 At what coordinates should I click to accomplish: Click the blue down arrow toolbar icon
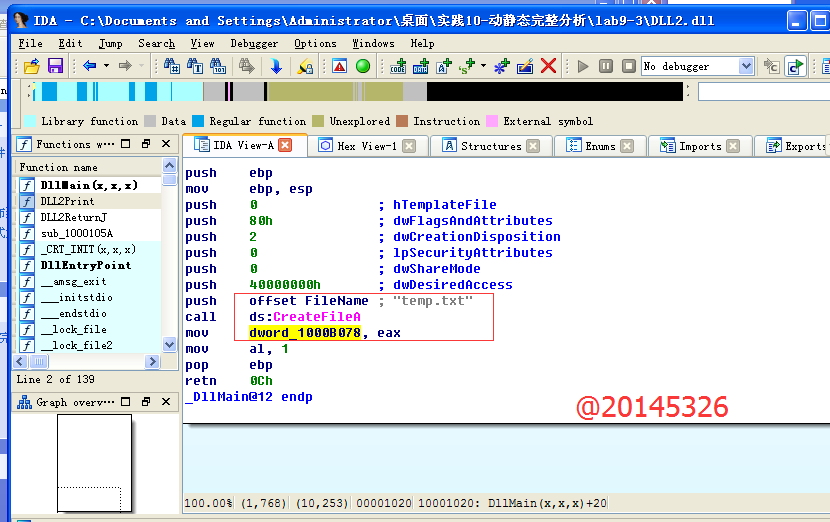(x=276, y=66)
